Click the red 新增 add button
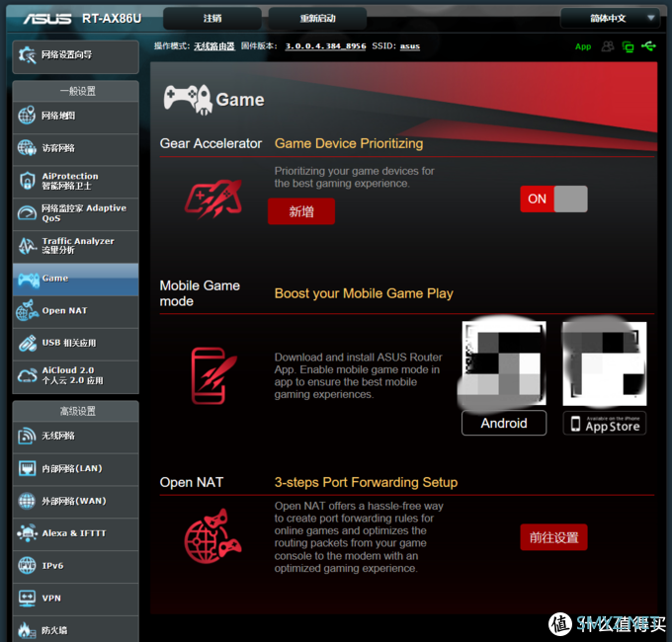 click(x=301, y=211)
